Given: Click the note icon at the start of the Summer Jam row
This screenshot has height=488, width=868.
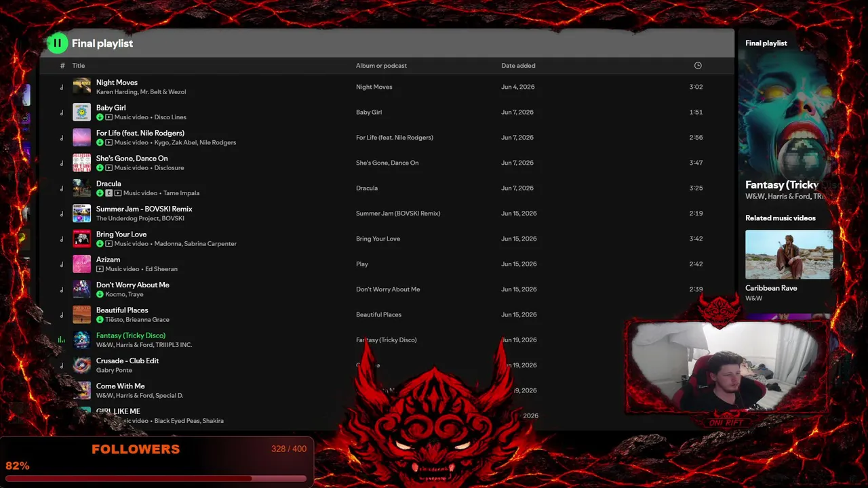Looking at the screenshot, I should (62, 213).
